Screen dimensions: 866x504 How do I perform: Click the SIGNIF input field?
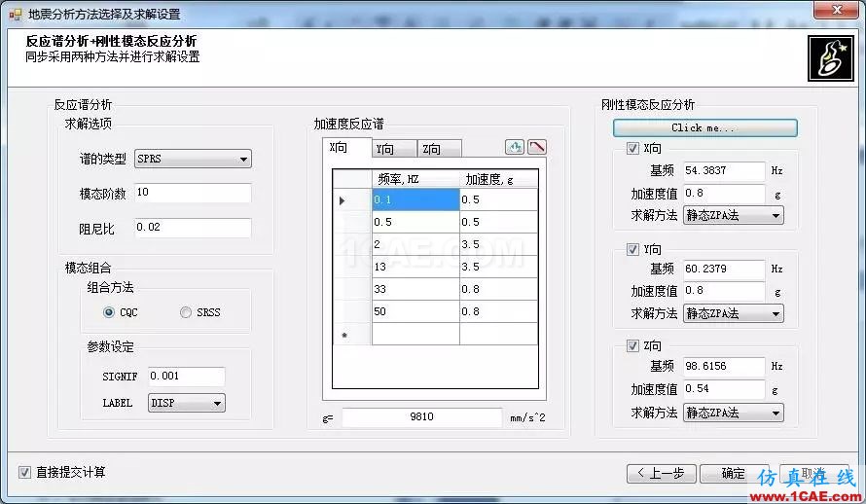pyautogui.click(x=186, y=377)
